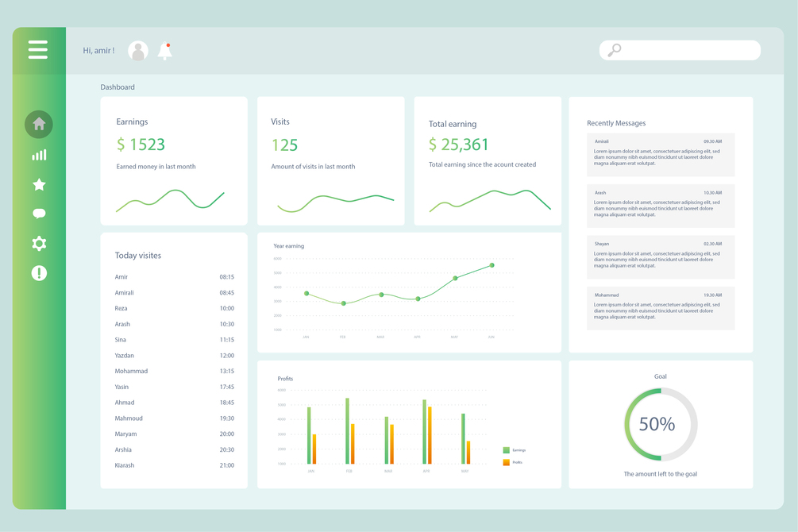Go to the Home sidebar icon
Image resolution: width=798 pixels, height=532 pixels.
point(39,124)
